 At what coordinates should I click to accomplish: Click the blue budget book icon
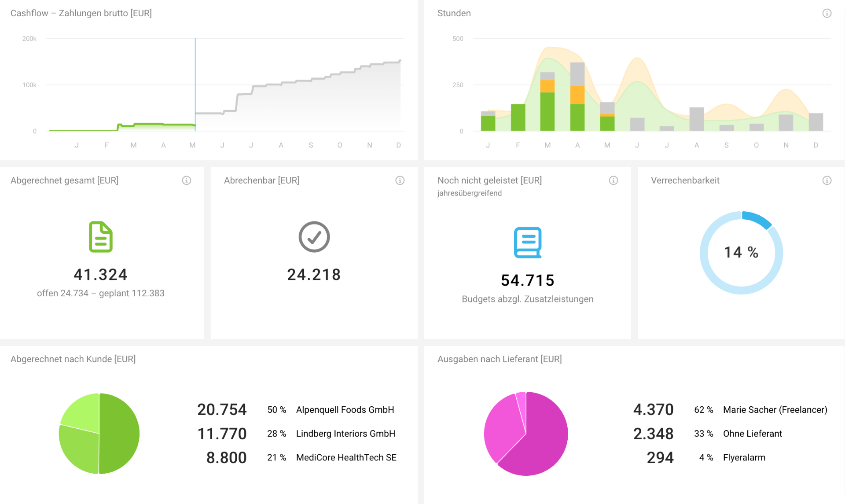528,243
